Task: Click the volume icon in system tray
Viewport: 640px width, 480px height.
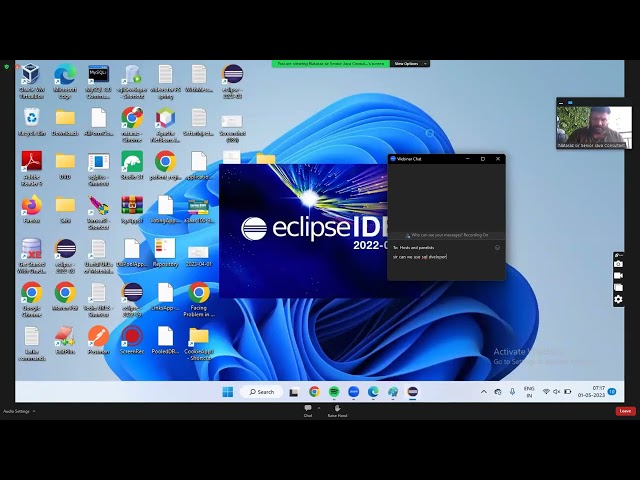Action: [x=556, y=392]
